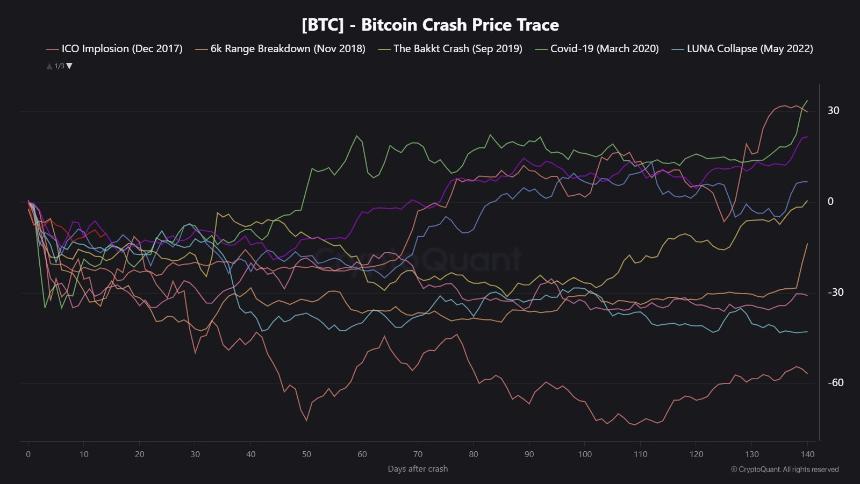Click the Days after crash axis label
The image size is (860, 484).
point(419,469)
